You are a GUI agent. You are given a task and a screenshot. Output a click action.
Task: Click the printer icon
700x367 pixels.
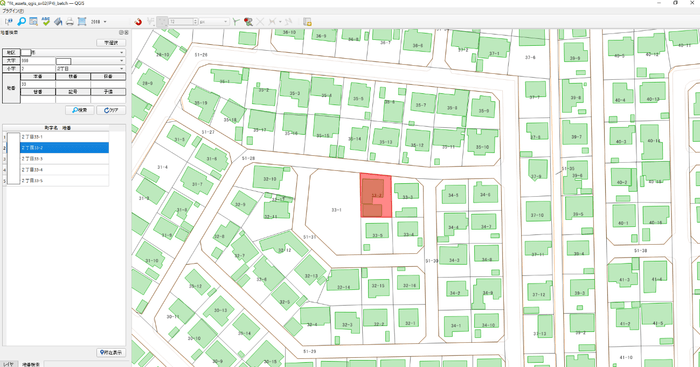click(x=70, y=21)
